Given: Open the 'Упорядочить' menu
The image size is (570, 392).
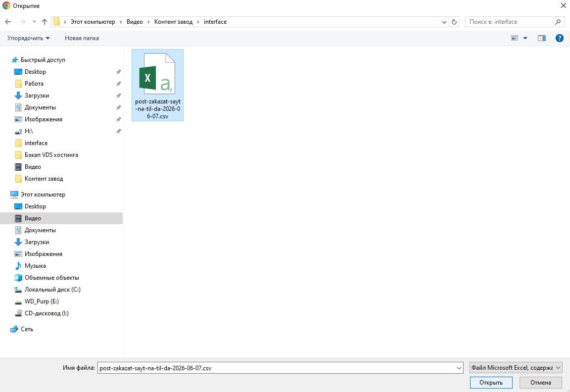Looking at the screenshot, I should click(x=28, y=38).
